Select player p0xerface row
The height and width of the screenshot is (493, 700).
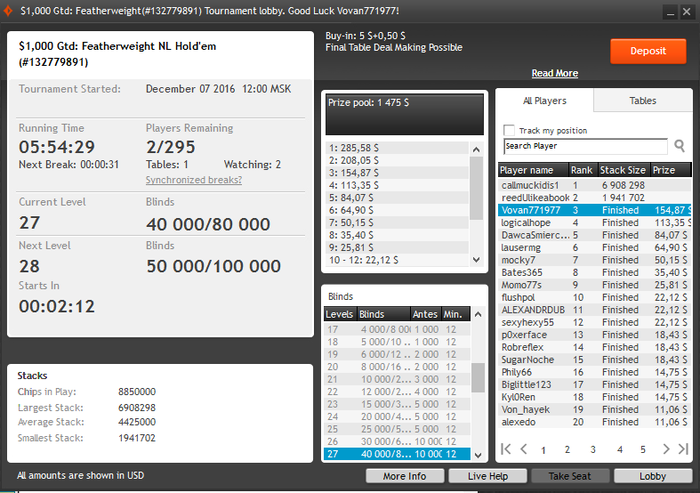595,335
